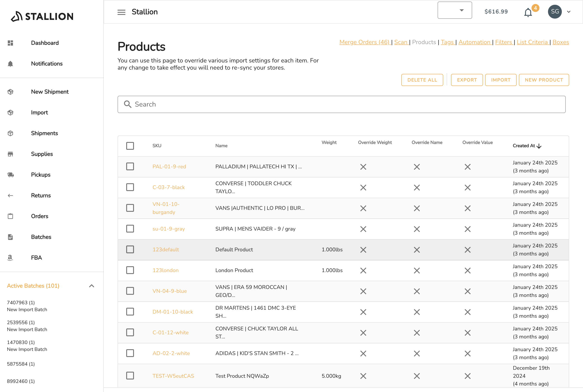Click the NEW PRODUCT button

coord(544,80)
